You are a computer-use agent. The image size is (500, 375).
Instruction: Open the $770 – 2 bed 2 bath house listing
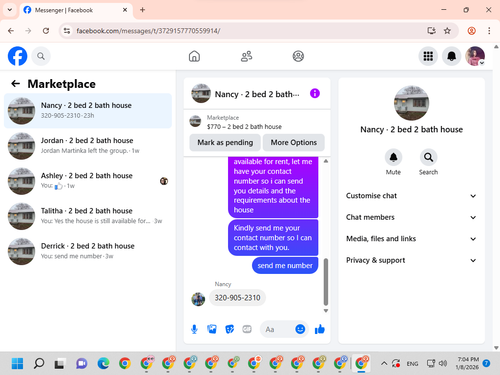coord(244,127)
